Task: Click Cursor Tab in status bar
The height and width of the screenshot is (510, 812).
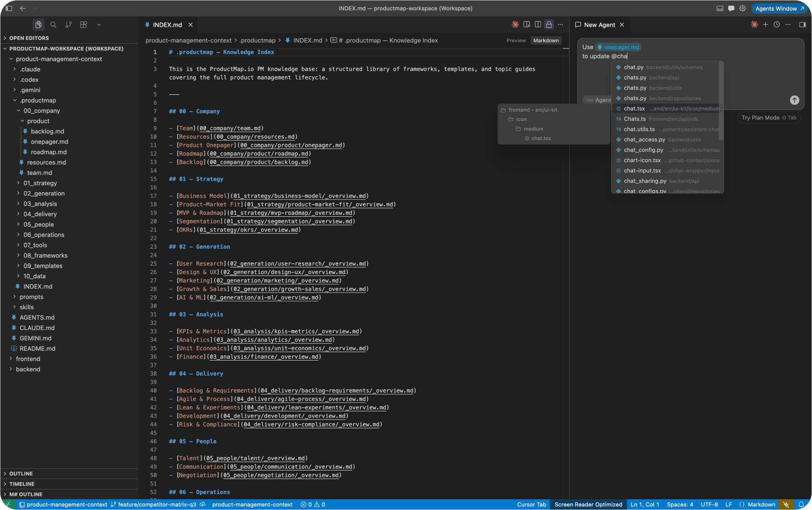Action: pyautogui.click(x=531, y=504)
